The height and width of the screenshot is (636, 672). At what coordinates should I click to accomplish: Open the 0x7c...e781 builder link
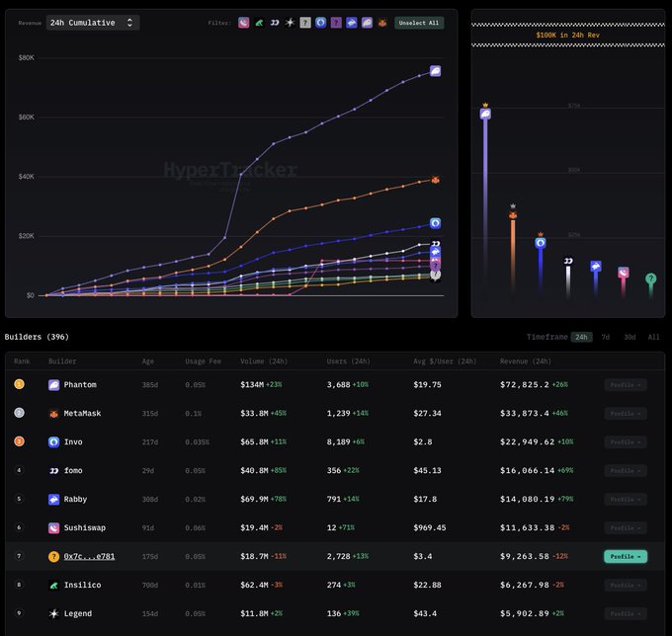89,556
